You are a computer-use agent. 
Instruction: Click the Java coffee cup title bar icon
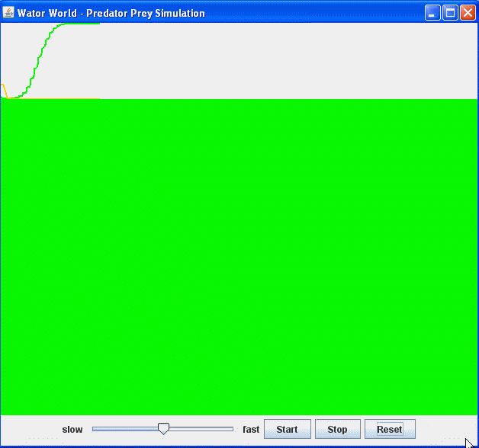pos(9,13)
